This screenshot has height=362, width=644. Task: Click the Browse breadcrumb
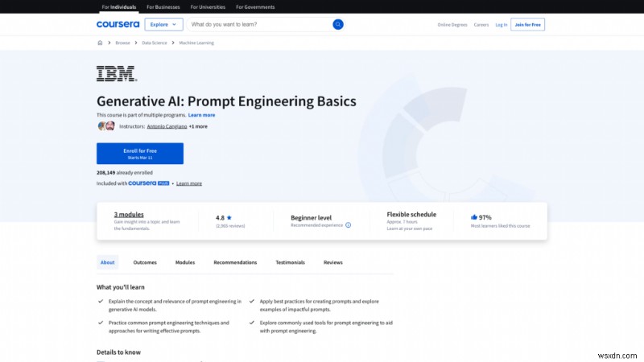122,43
